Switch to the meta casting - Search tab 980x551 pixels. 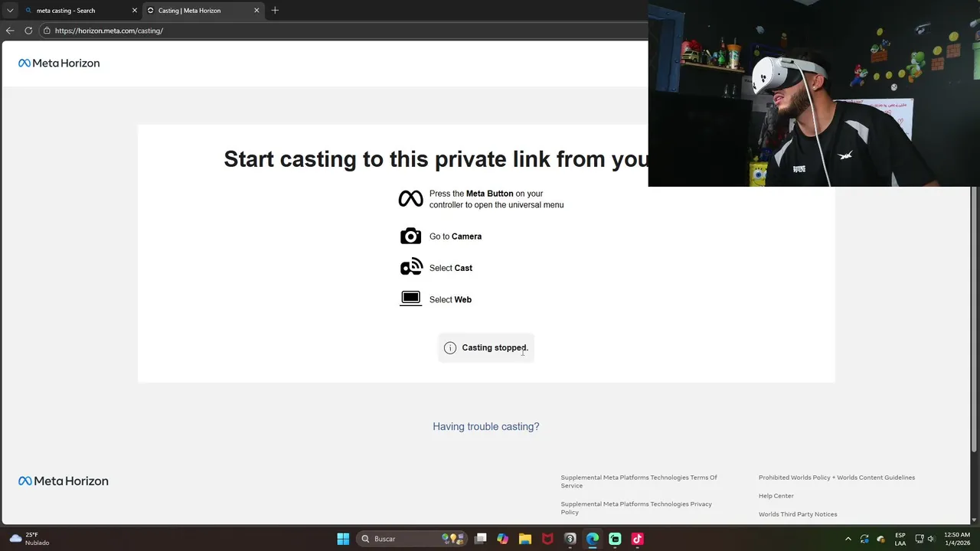[80, 10]
